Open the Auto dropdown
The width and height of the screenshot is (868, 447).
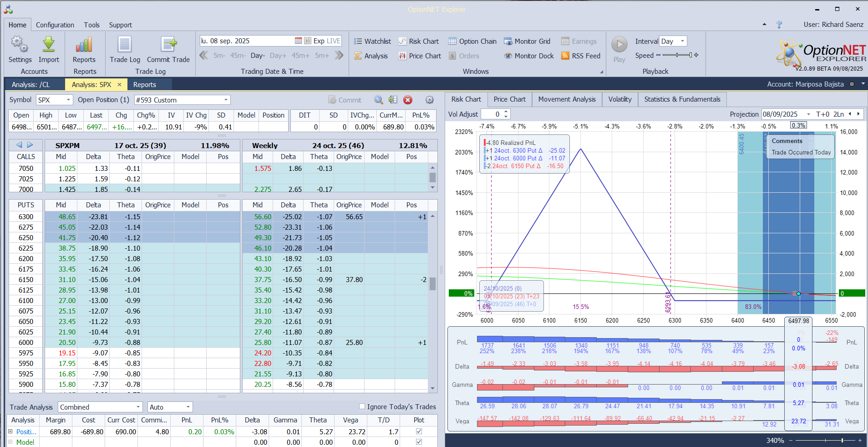click(x=188, y=407)
